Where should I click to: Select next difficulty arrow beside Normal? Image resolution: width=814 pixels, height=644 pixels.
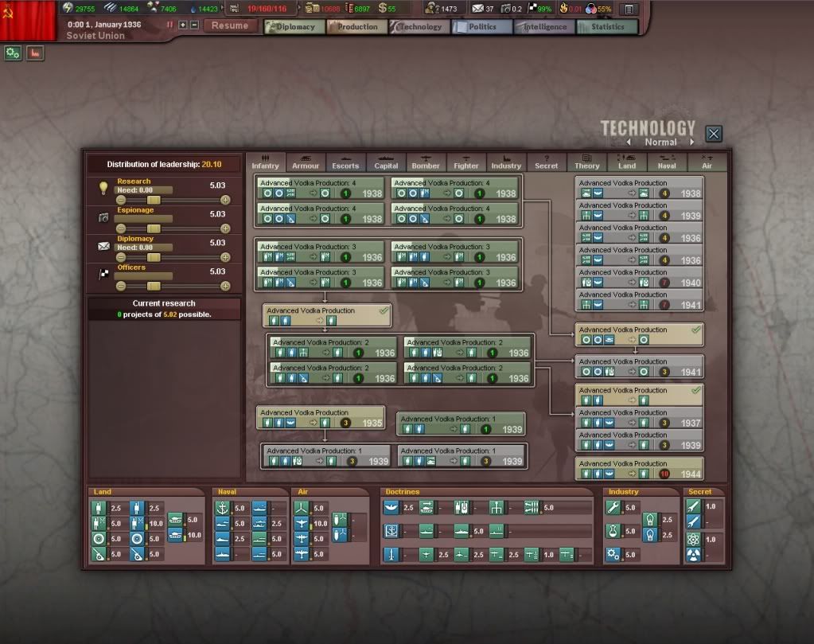[x=691, y=142]
